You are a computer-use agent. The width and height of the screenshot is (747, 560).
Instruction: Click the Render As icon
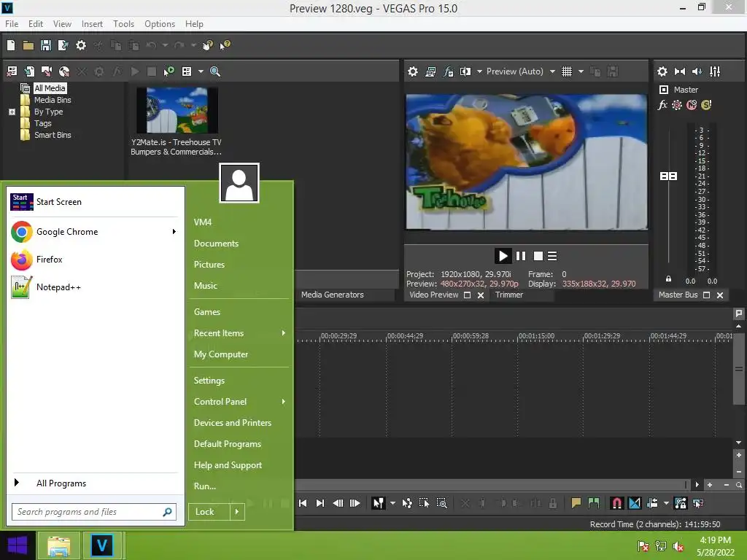pyautogui.click(x=63, y=45)
